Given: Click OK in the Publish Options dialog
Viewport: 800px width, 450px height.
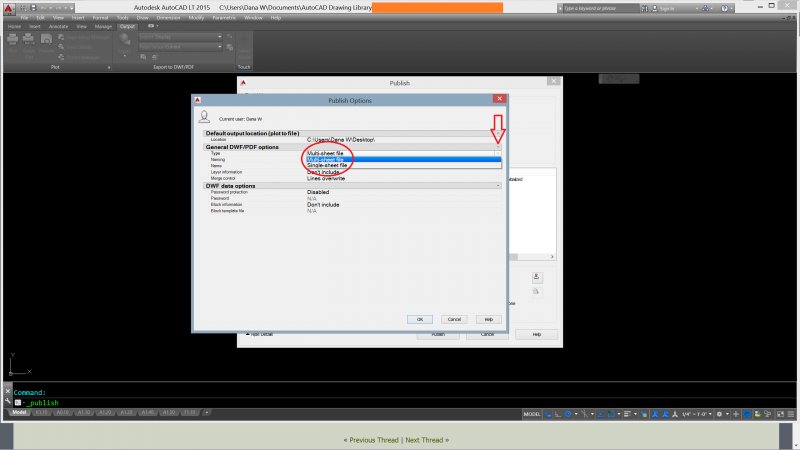Looking at the screenshot, I should click(x=419, y=319).
